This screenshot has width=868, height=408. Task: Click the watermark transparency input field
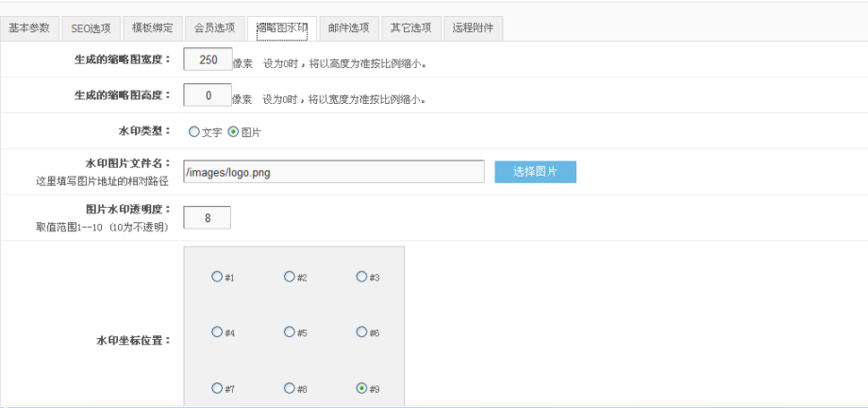coord(207,218)
